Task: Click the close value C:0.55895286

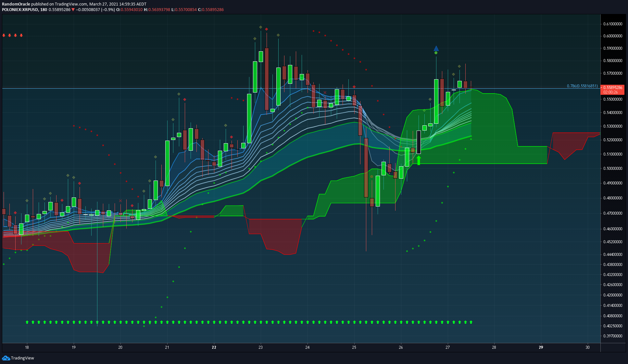Action: [211, 10]
